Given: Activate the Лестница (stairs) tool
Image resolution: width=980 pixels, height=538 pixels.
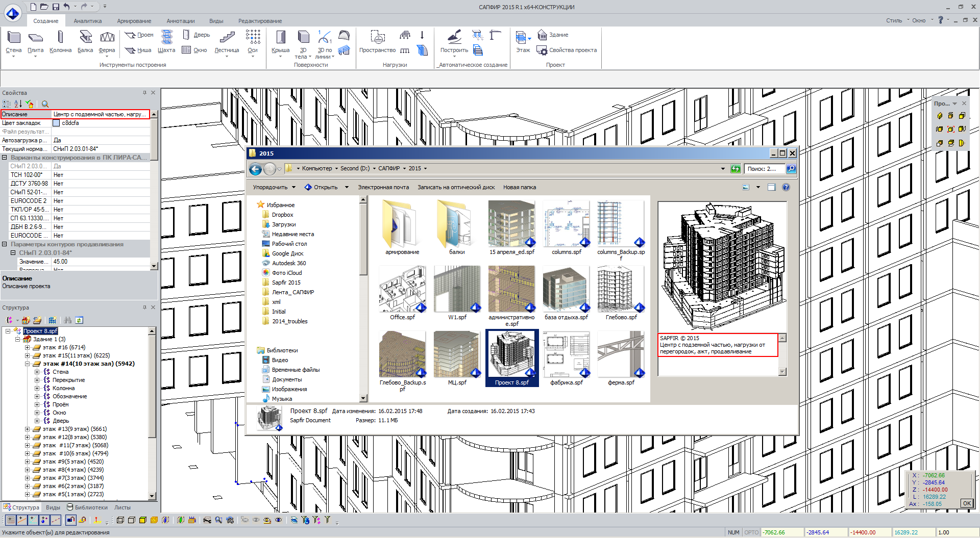Looking at the screenshot, I should pos(227,41).
